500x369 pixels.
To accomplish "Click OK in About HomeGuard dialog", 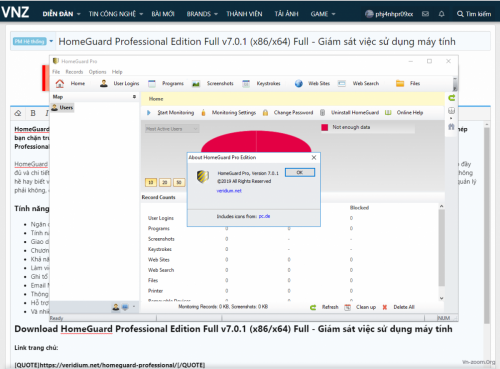I will (300, 173).
